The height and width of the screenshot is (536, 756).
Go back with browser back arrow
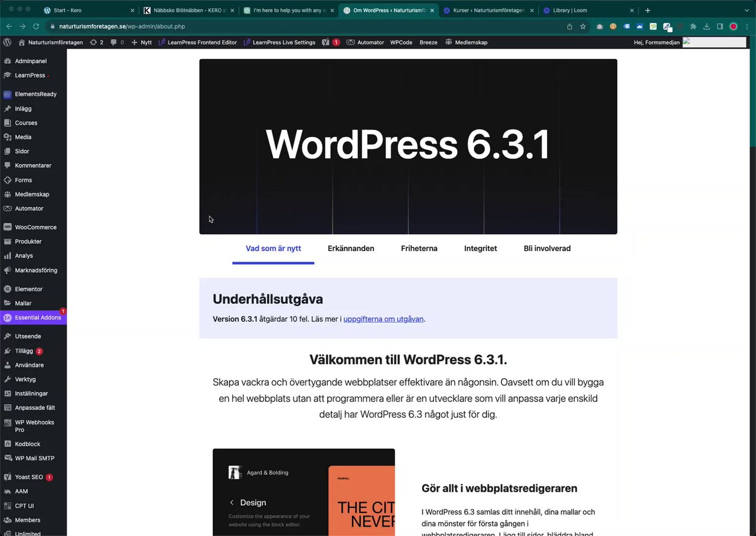[9, 27]
